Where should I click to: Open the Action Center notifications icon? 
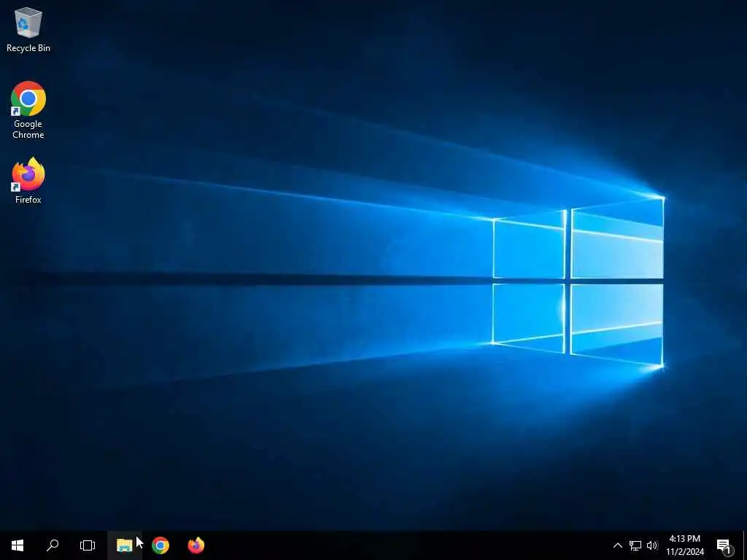coord(724,545)
